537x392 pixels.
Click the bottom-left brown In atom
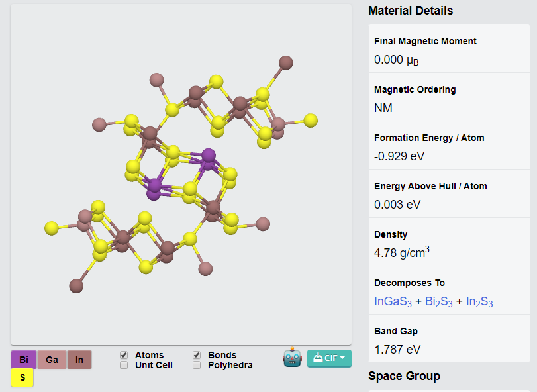77,285
